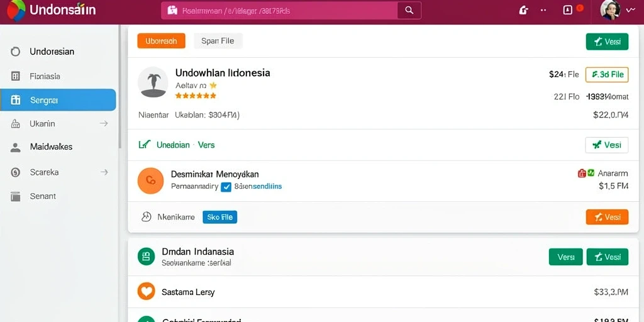The height and width of the screenshot is (322, 644).
Task: Click the $1,5 FM amount
Action: click(614, 186)
